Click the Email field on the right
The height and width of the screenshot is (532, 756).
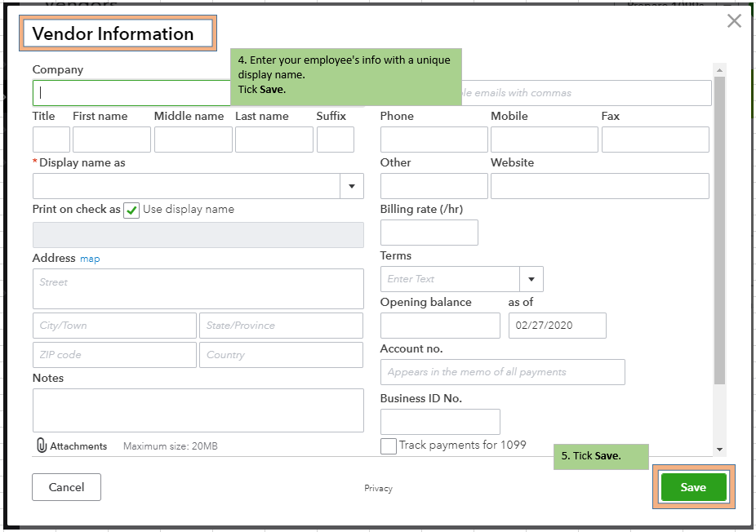tap(586, 93)
